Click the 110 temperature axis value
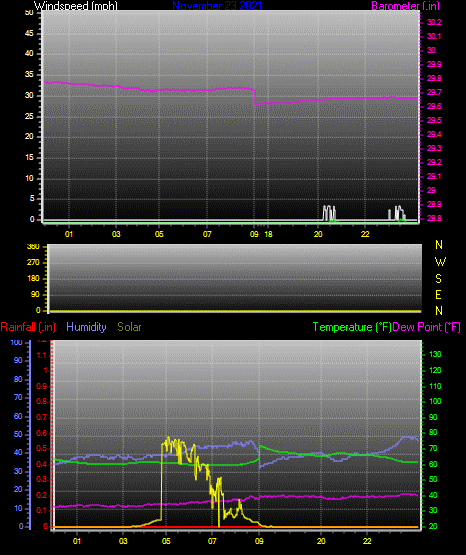Image resolution: width=466 pixels, height=555 pixels. pos(435,386)
